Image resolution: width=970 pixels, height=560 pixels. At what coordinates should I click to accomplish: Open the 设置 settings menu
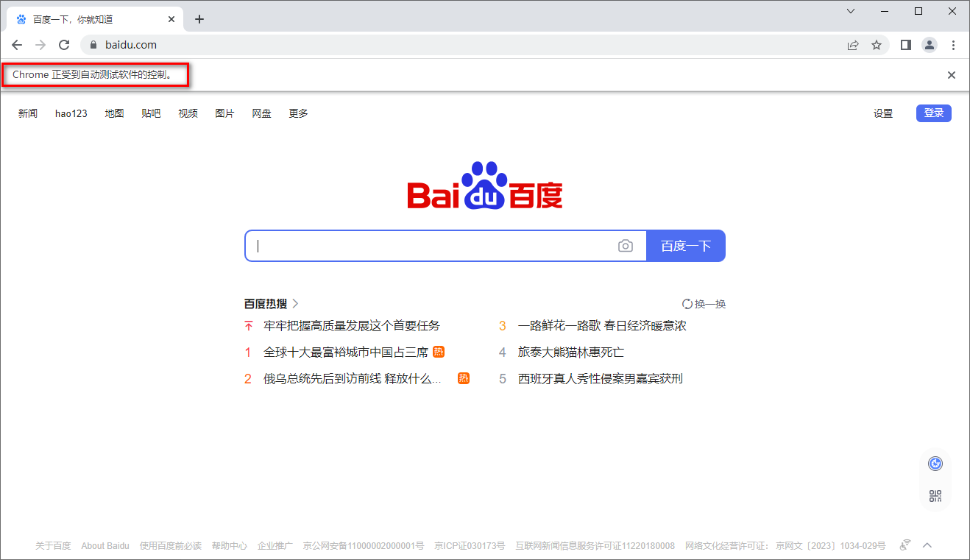click(x=883, y=113)
